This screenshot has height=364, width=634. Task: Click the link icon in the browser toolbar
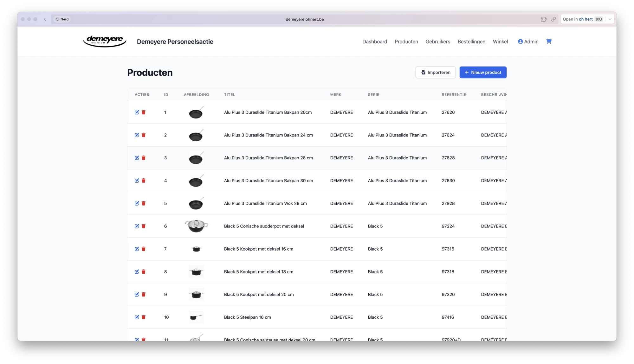point(553,19)
